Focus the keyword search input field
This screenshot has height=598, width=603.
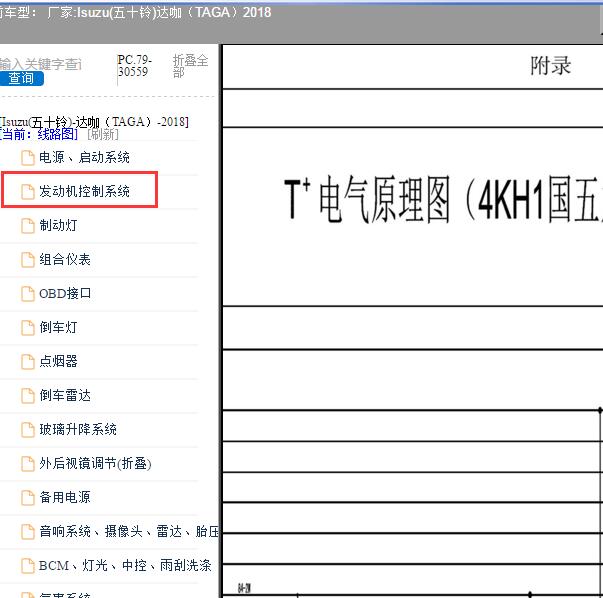point(41,64)
